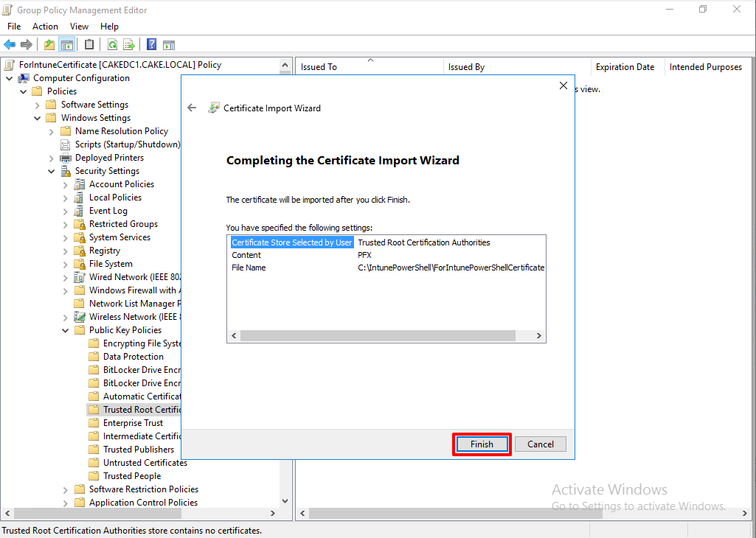This screenshot has height=538, width=756.
Task: Click the Untrusted Certificates folder icon
Action: [x=94, y=462]
